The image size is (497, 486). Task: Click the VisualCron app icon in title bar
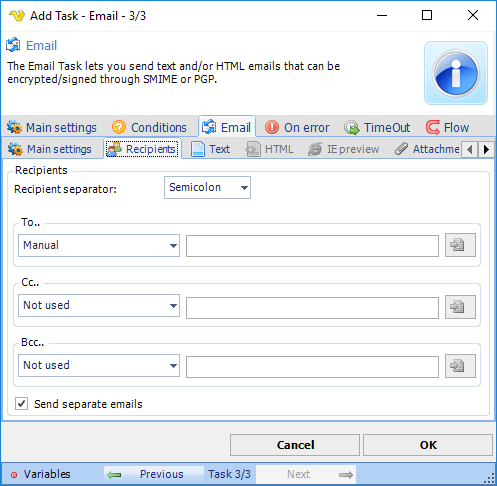pyautogui.click(x=17, y=15)
